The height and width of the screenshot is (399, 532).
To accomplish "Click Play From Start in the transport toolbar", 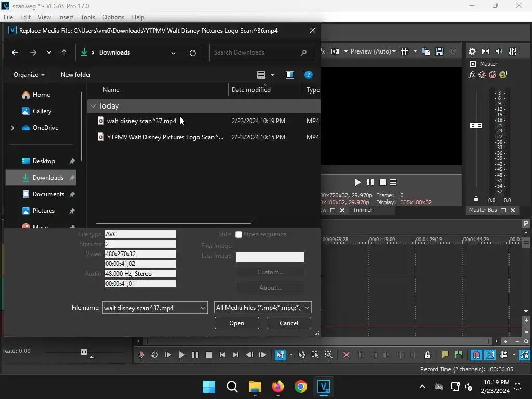I will (x=168, y=355).
